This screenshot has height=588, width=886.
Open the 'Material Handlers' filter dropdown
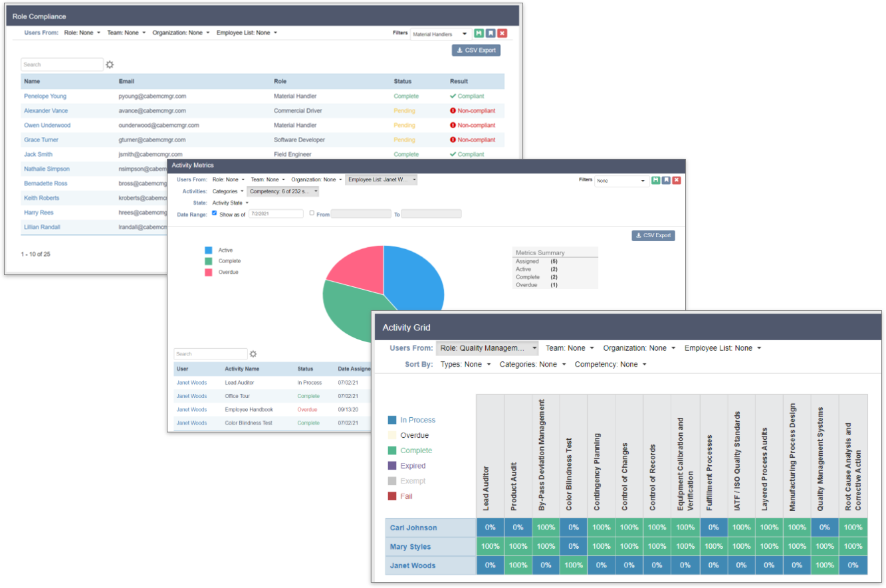coord(437,33)
